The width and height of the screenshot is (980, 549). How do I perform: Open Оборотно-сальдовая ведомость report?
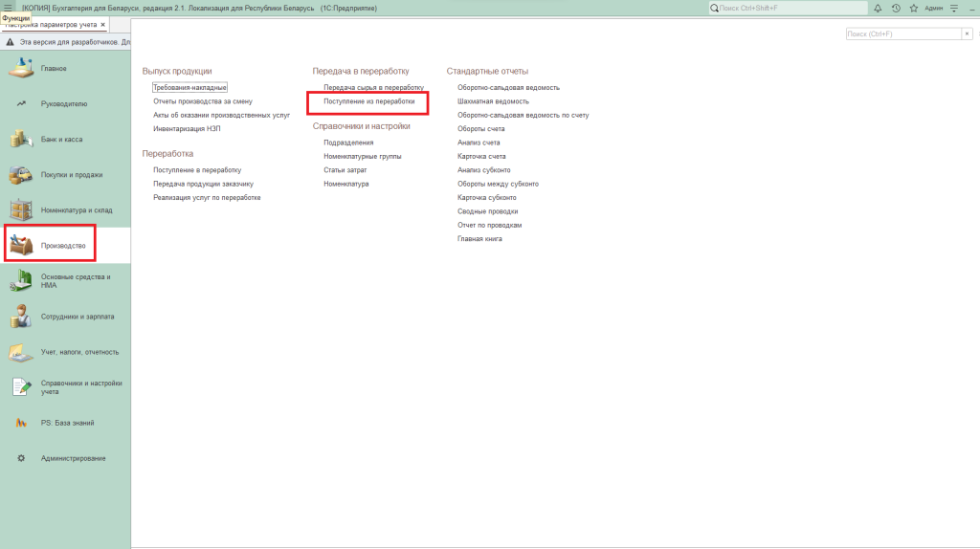pyautogui.click(x=508, y=87)
